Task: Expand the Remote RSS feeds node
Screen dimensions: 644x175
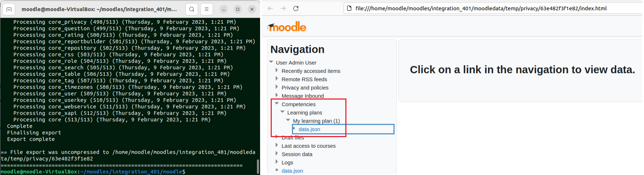Action: pyautogui.click(x=277, y=79)
